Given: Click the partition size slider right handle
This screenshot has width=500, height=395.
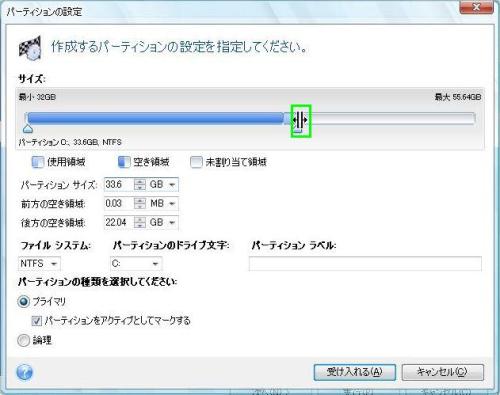Looking at the screenshot, I should 301,120.
